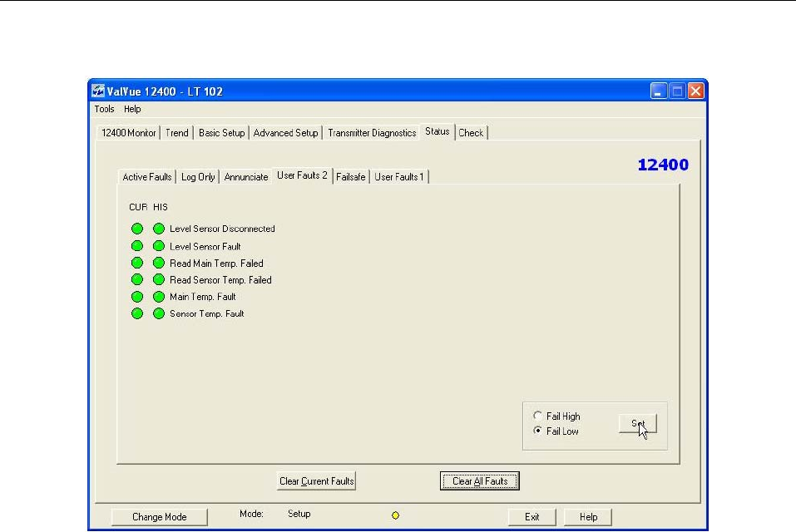
Task: Click the CUR indicator for Read Main Temp. Failed
Action: click(x=137, y=263)
